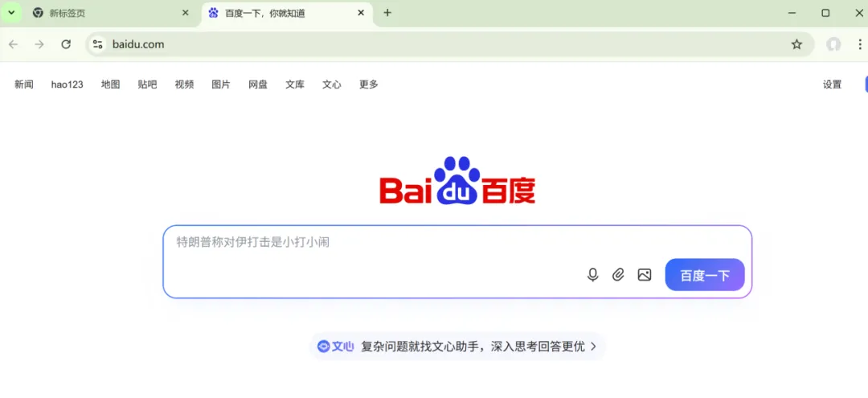The height and width of the screenshot is (398, 868).
Task: Click the 百度一下 search button
Action: click(x=705, y=274)
